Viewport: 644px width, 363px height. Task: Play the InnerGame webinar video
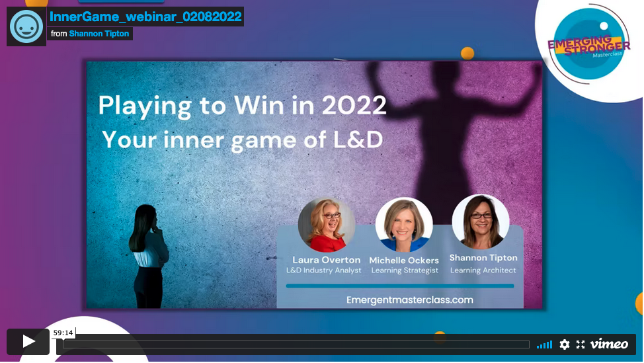[28, 342]
